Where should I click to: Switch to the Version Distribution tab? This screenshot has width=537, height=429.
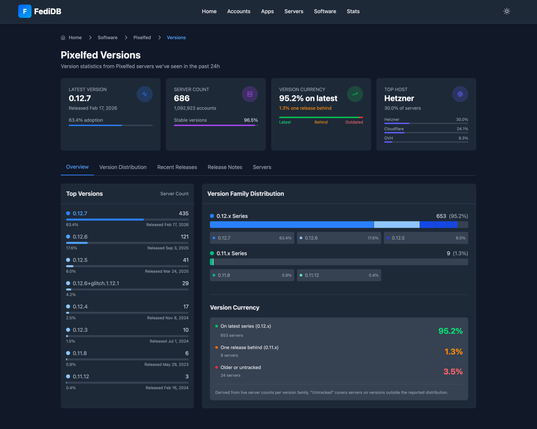click(x=123, y=167)
